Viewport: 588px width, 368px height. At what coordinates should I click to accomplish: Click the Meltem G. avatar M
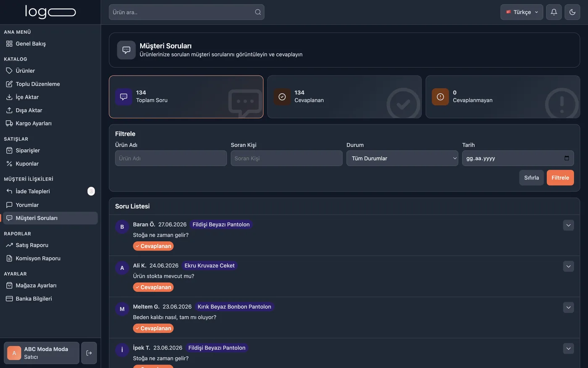pos(122,309)
